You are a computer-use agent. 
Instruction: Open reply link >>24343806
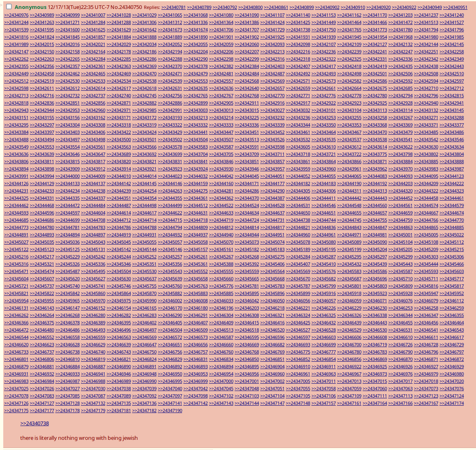click(16, 162)
